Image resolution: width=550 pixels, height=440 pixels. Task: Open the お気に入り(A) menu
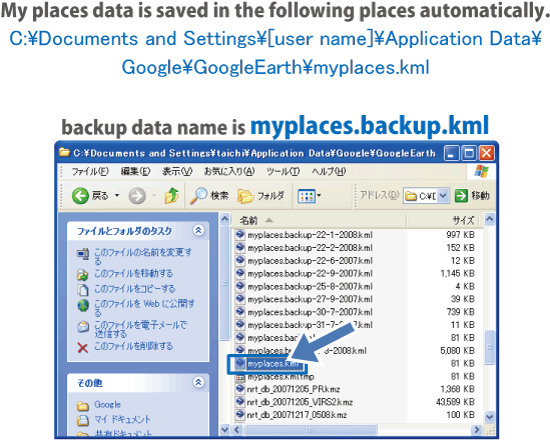click(229, 171)
